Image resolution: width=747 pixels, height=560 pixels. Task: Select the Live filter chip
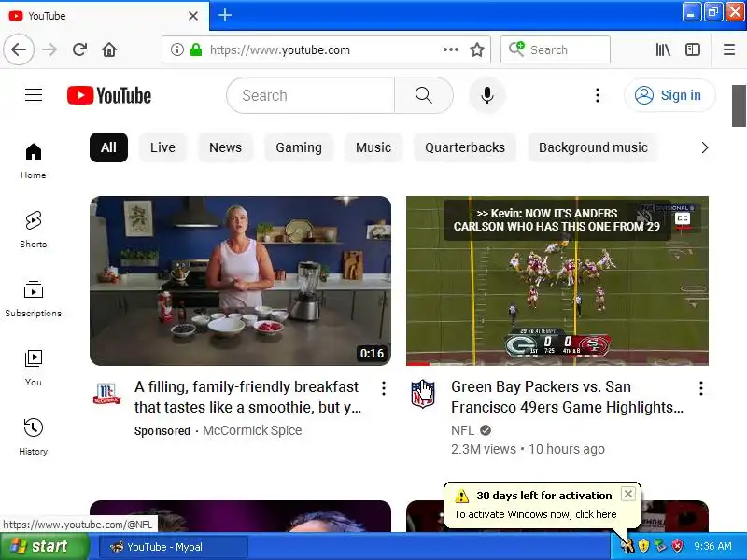point(162,147)
